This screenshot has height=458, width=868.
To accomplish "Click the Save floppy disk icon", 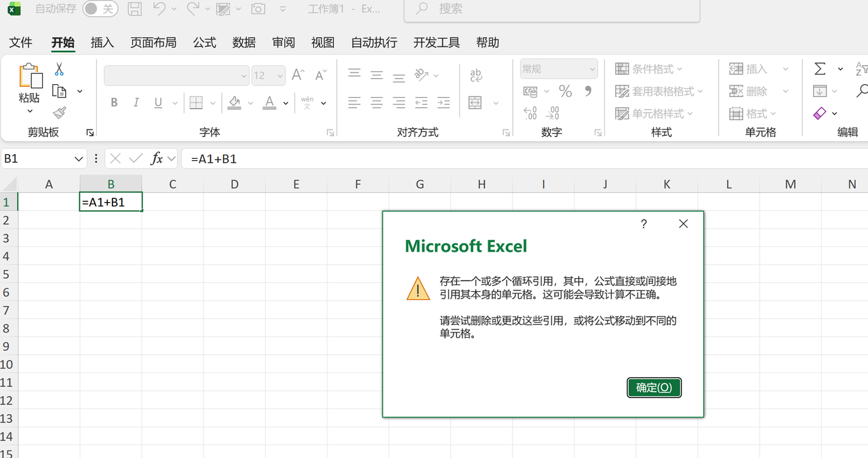I will tap(135, 9).
